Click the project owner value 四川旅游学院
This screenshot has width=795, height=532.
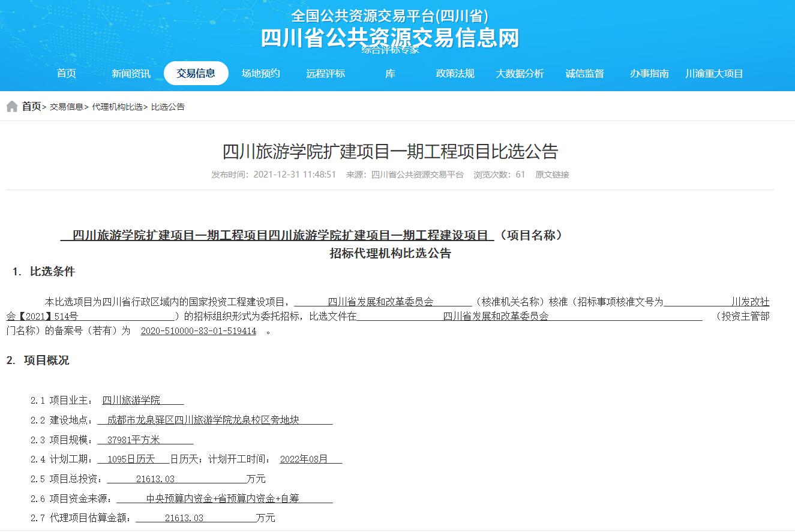[x=131, y=400]
